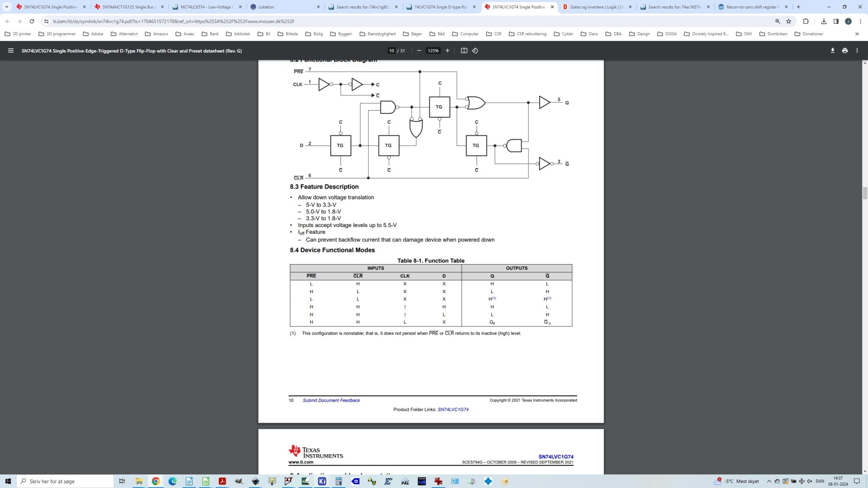The image size is (868, 488).
Task: Click the taskbar search box
Action: (65, 481)
